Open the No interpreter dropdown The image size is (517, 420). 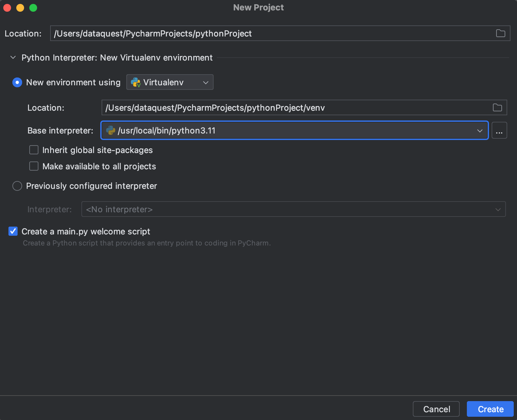293,209
